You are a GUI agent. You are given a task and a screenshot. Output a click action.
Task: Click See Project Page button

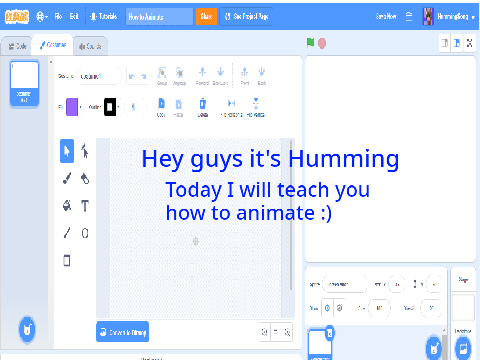[x=246, y=16]
